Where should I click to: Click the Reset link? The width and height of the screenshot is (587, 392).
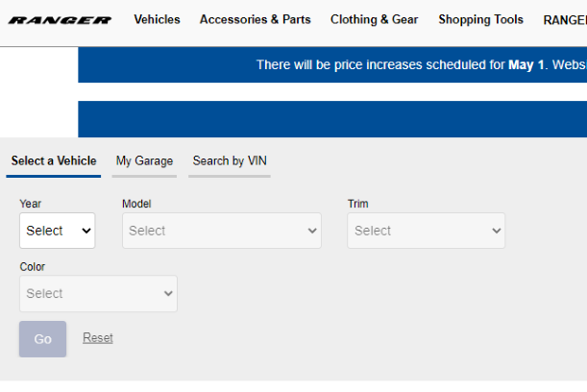tap(98, 338)
